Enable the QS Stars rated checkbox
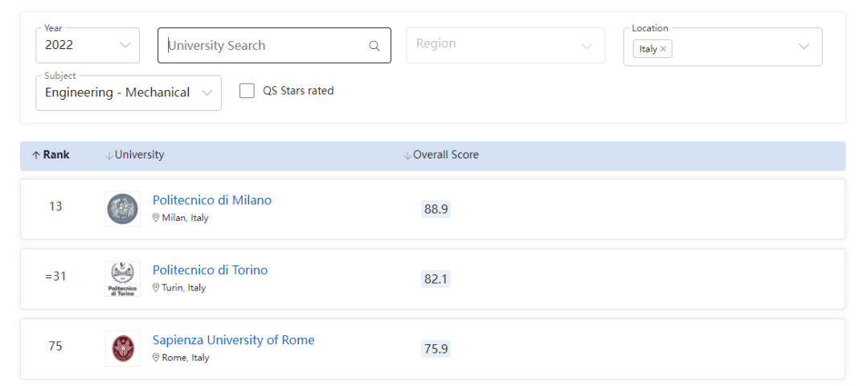 [x=247, y=91]
